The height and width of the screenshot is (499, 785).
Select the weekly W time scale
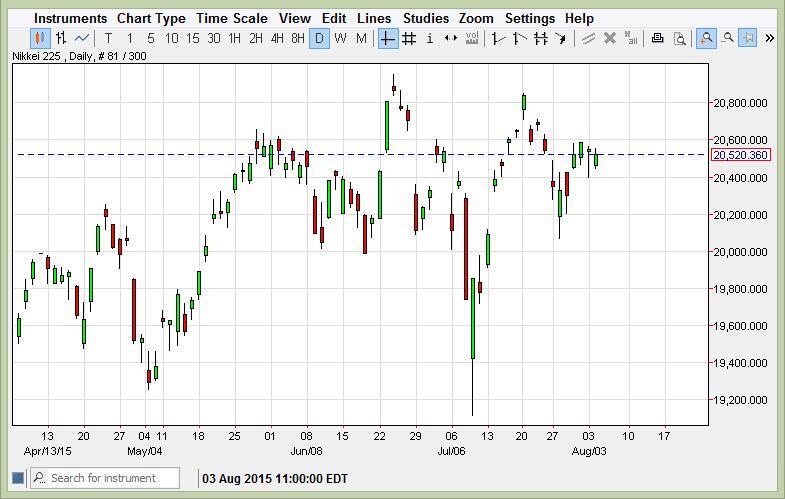click(340, 38)
